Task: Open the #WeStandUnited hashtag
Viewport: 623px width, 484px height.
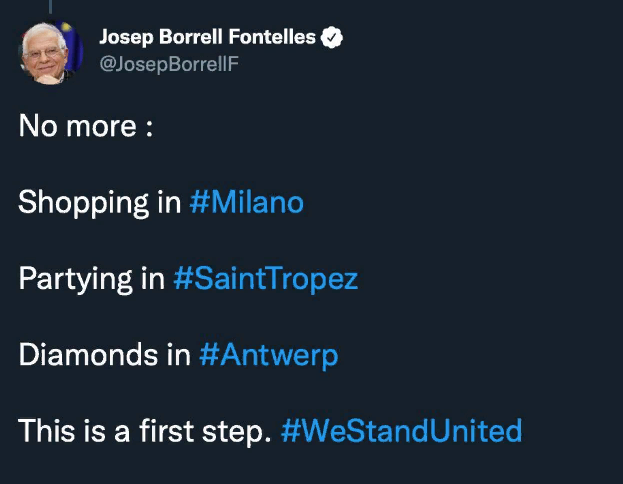Action: click(401, 431)
